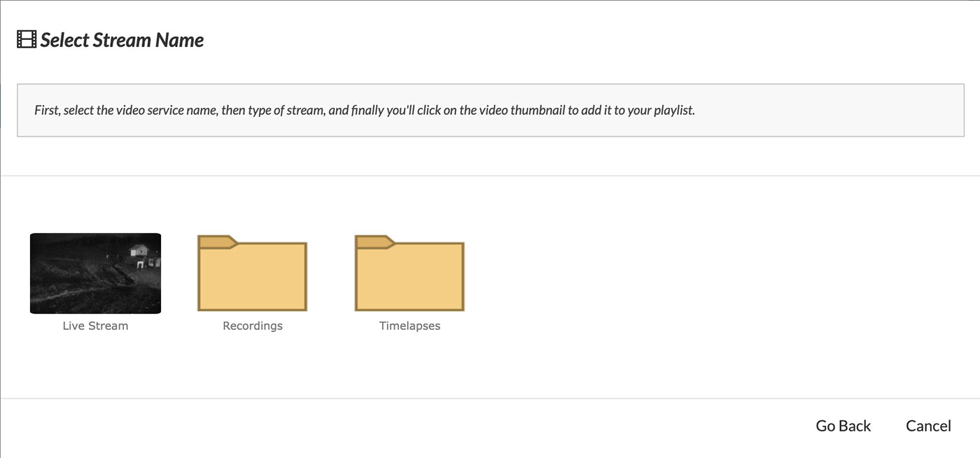Open the Recordings folder icon

(x=252, y=273)
